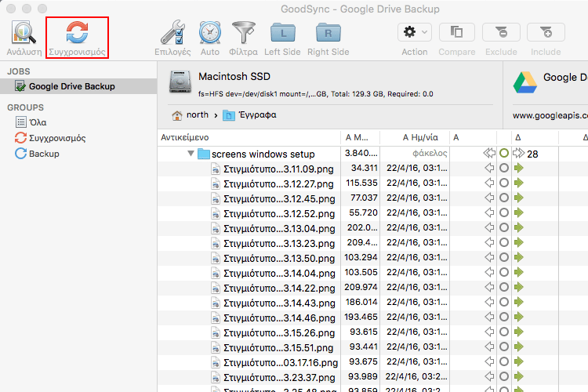
Task: Open the Action gear dropdown
Action: [415, 32]
